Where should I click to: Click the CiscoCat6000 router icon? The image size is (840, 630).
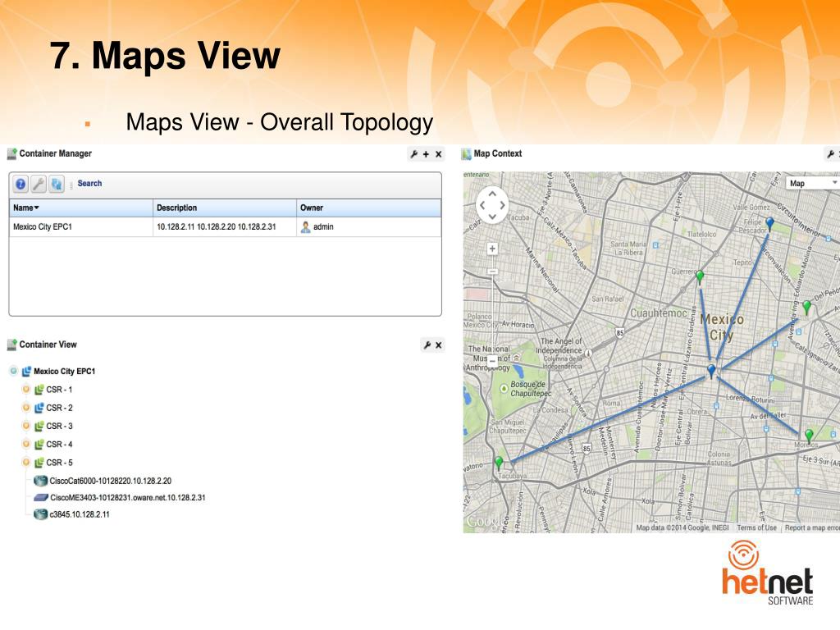41,481
